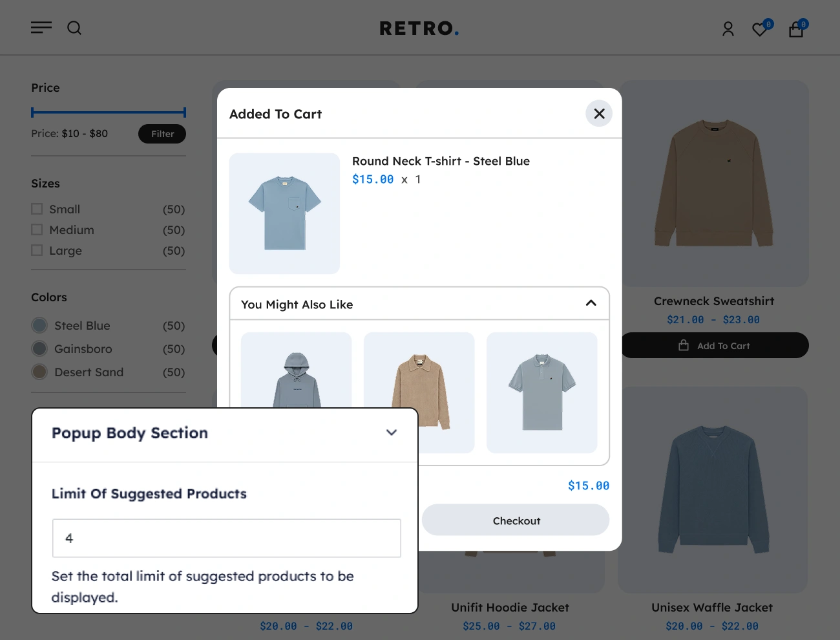Open the Unisex Waffle Jacket product image

pyautogui.click(x=713, y=489)
